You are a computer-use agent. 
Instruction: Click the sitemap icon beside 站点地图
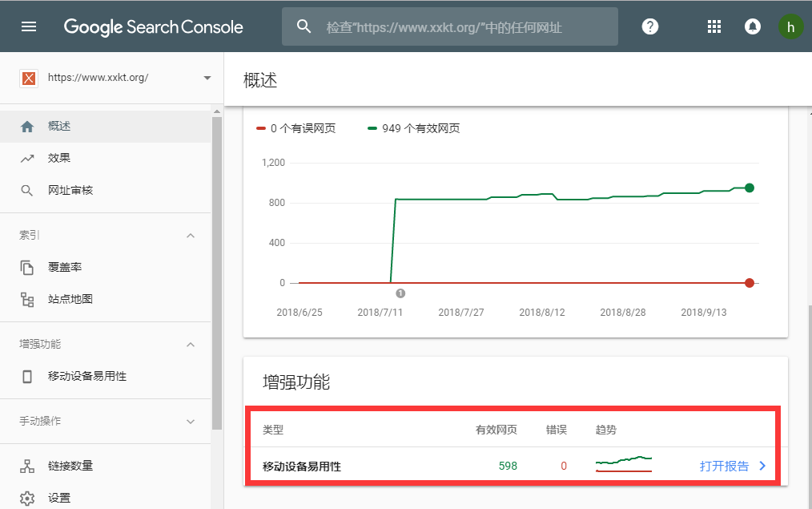coord(27,300)
